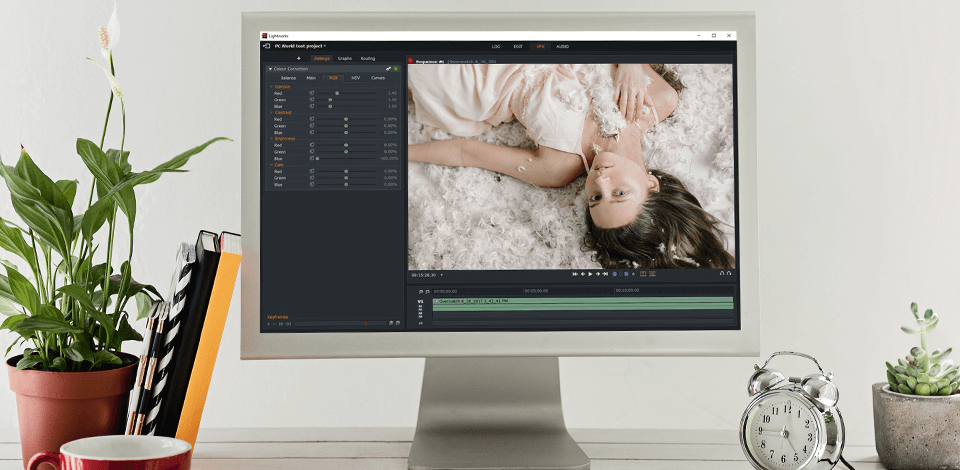Open the timecode dropdown arrow below viewer
This screenshot has height=470, width=960.
click(x=441, y=275)
